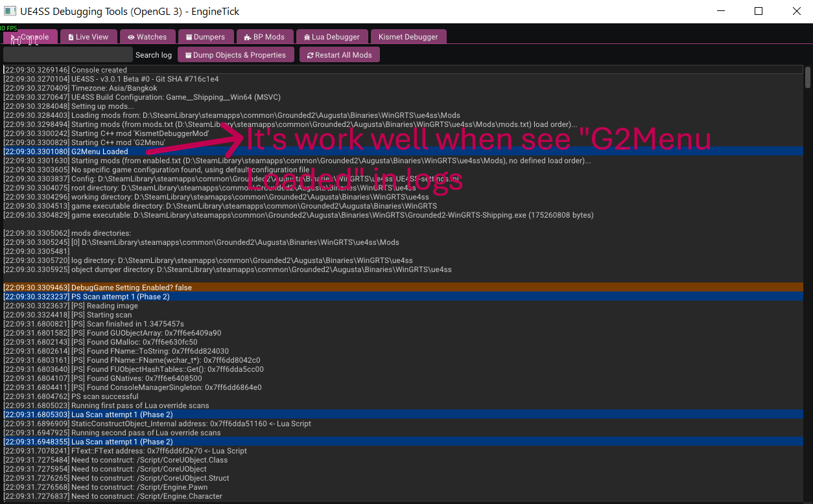Select the 'PS scan successful' log line
The width and height of the screenshot is (813, 504).
(403, 396)
